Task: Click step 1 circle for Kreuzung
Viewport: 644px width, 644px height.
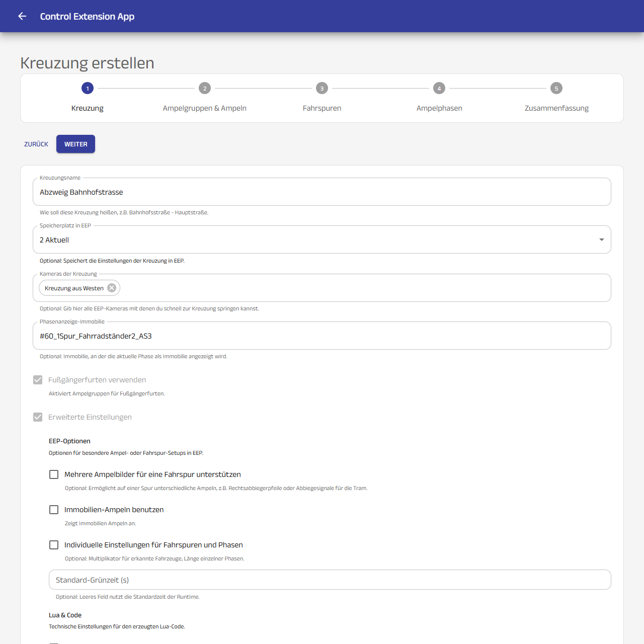Action: coord(88,88)
